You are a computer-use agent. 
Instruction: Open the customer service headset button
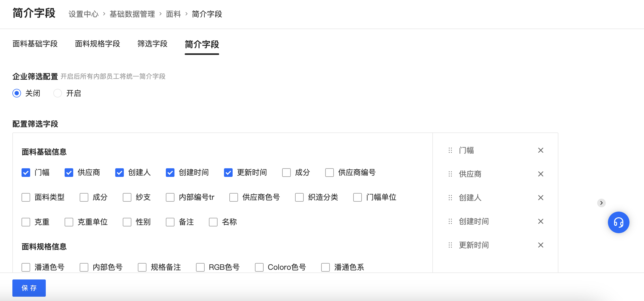click(618, 222)
